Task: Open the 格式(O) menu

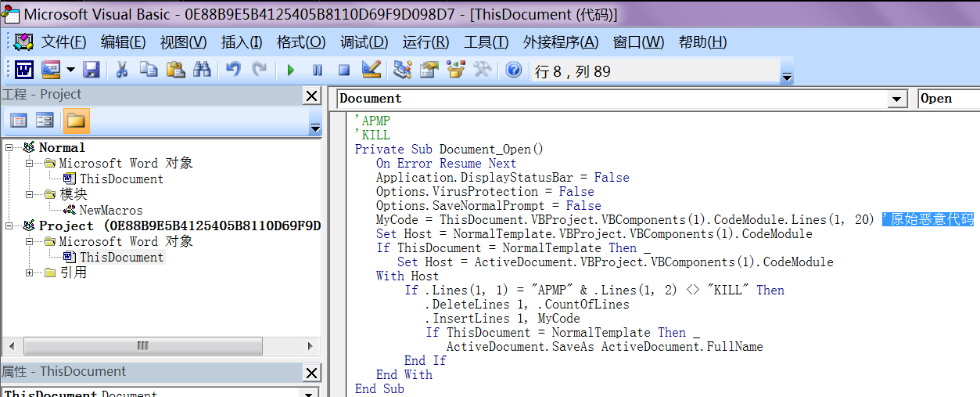Action: (x=301, y=42)
